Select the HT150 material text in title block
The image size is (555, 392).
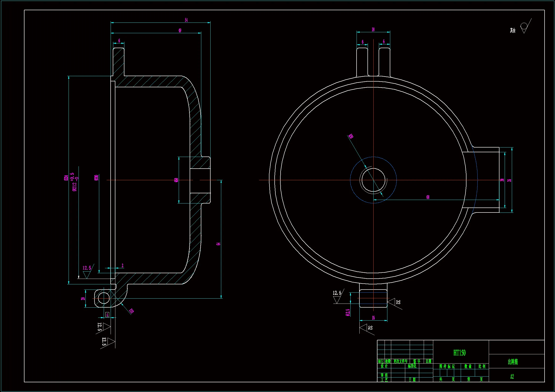point(459,353)
